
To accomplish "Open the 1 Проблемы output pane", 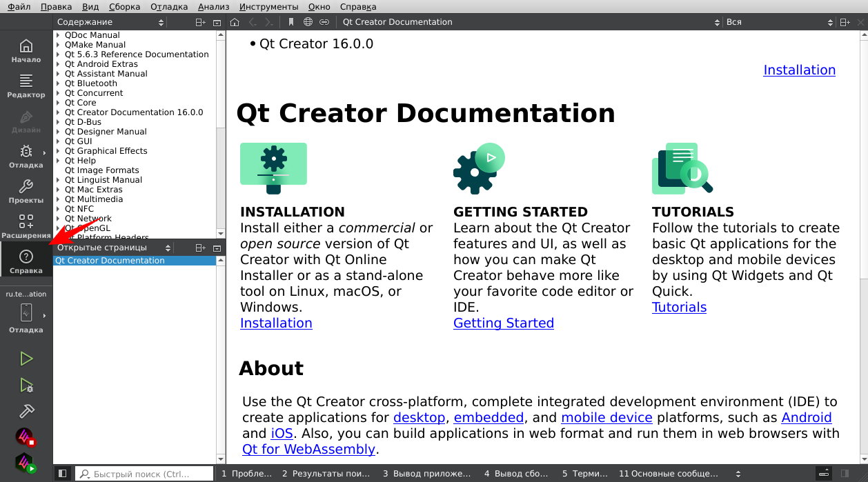I will click(247, 474).
